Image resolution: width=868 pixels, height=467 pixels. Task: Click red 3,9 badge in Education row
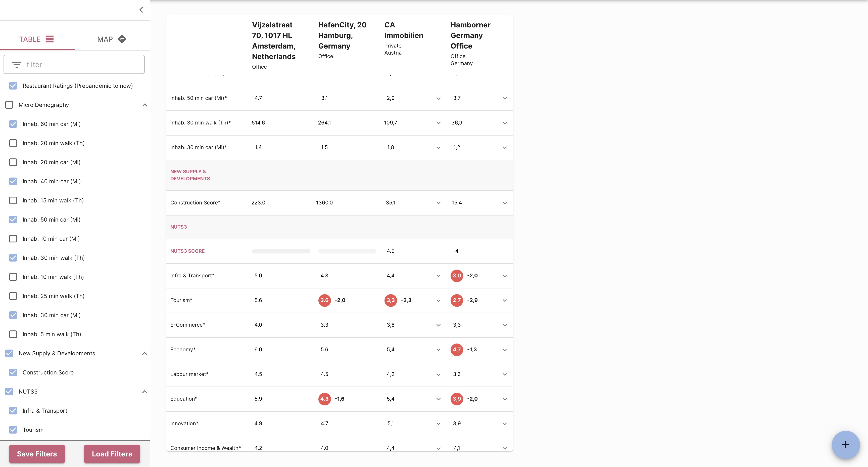[457, 399]
